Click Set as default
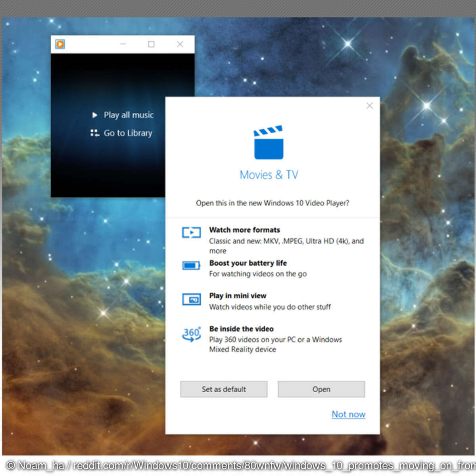This screenshot has width=476, height=476. (x=224, y=389)
